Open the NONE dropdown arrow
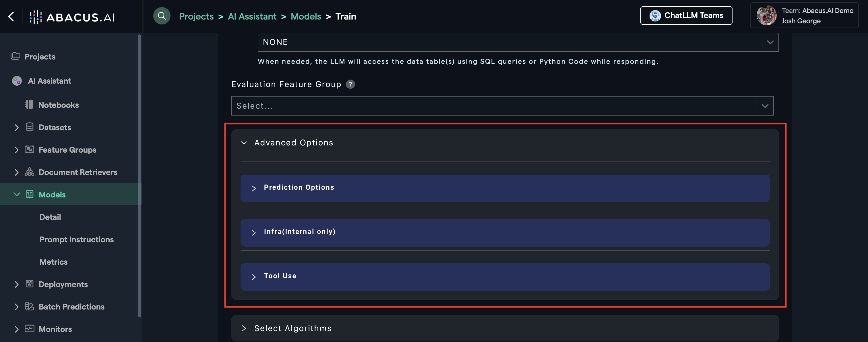Viewport: 868px width, 342px height. 770,42
